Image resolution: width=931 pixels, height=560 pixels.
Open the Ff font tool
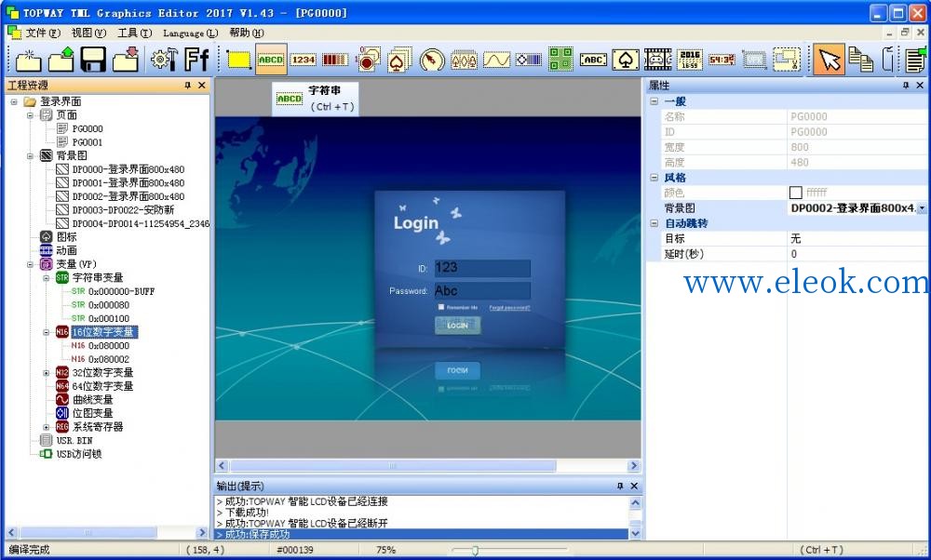(196, 60)
